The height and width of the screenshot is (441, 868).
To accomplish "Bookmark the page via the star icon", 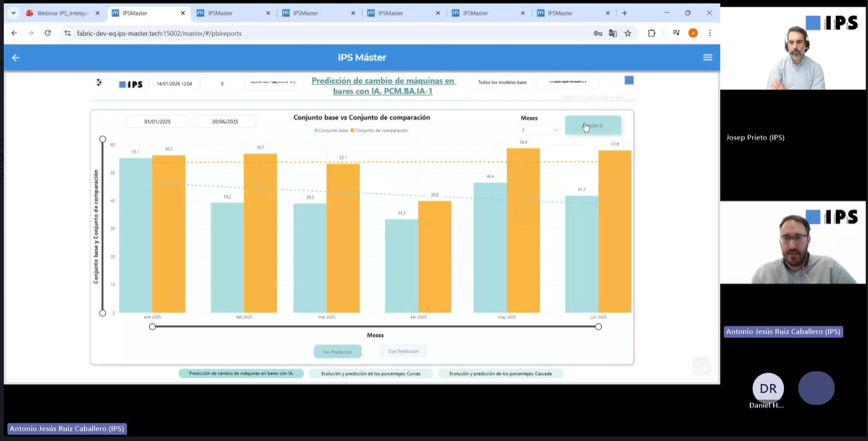I will tap(627, 32).
